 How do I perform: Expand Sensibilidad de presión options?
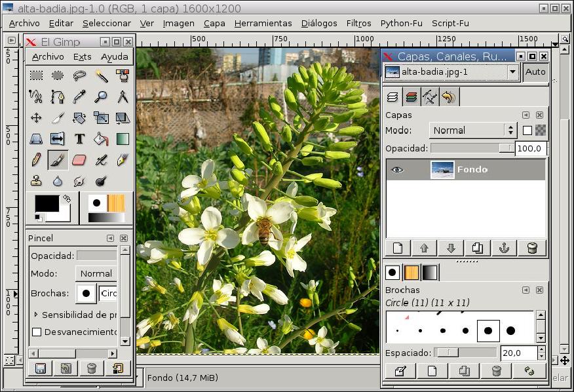[35, 315]
